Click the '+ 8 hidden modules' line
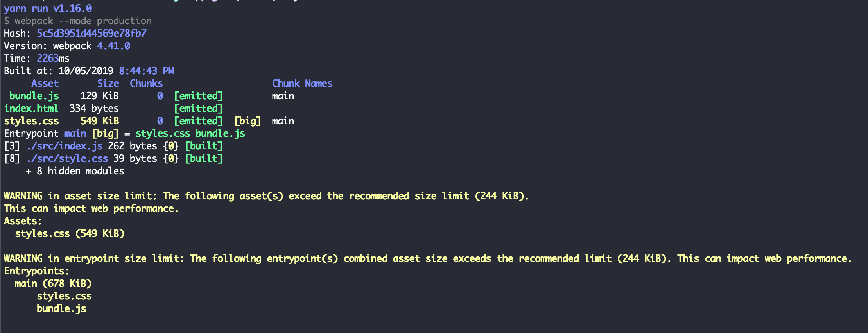Screen dimensions: 868x333 pyautogui.click(x=75, y=171)
